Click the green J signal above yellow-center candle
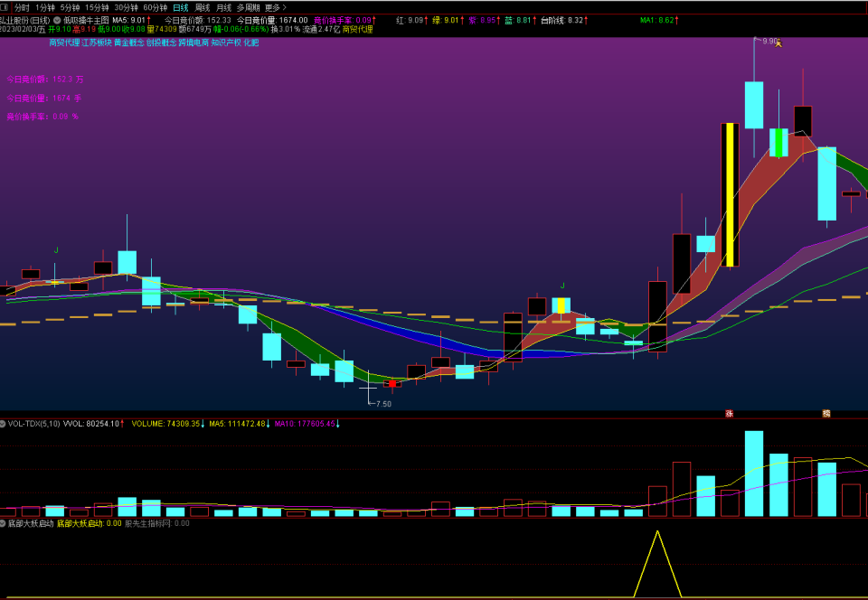Screen dimensions: 868x600 click(562, 286)
